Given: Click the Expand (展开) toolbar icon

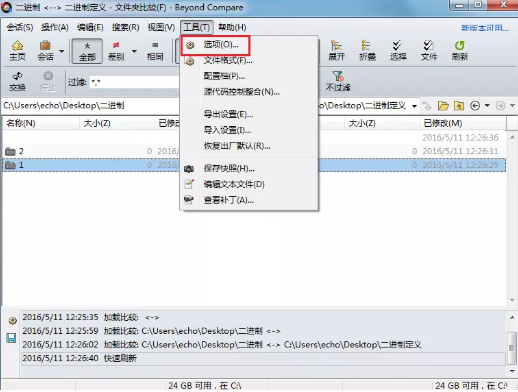Looking at the screenshot, I should tap(336, 51).
